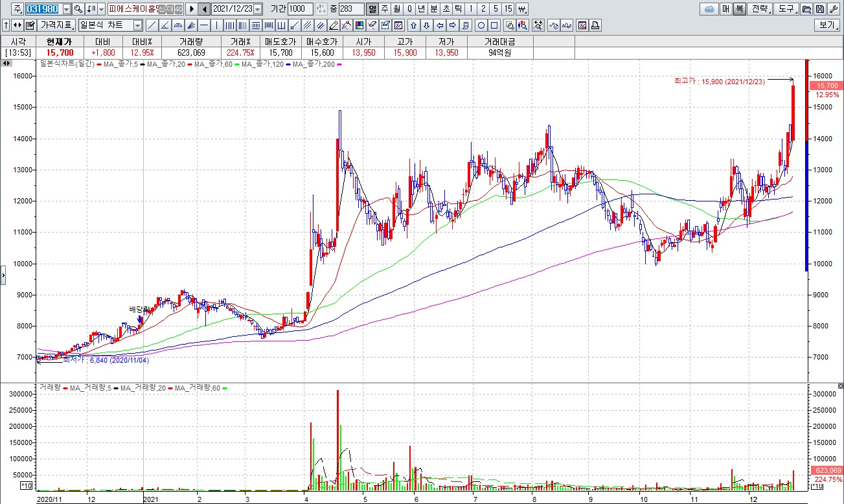The height and width of the screenshot is (504, 844).
Task: Select the horizontal line drawing tool
Action: pos(203,25)
